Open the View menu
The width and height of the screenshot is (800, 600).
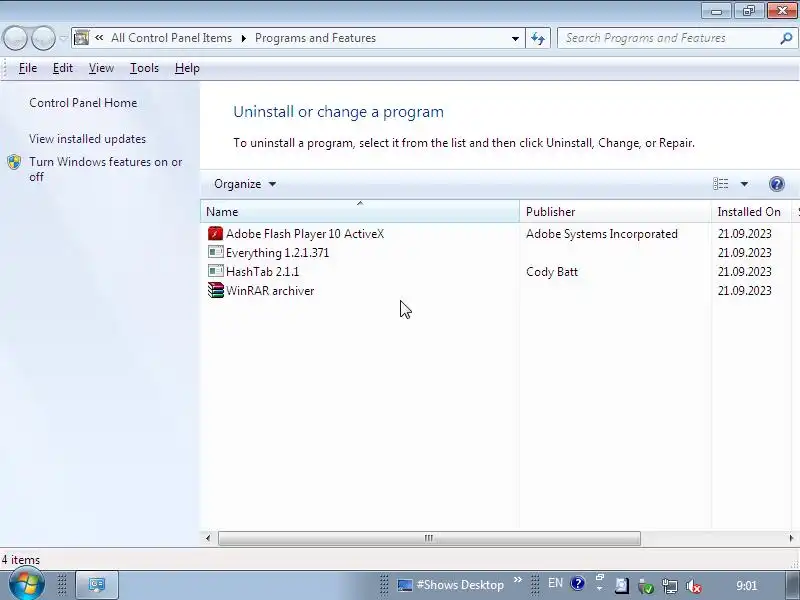101,68
